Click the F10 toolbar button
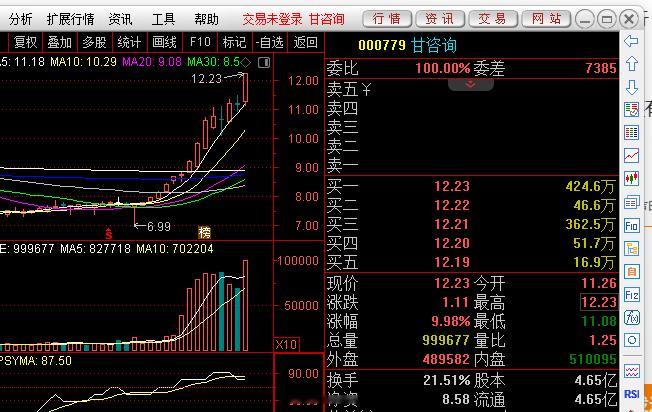 (x=200, y=42)
